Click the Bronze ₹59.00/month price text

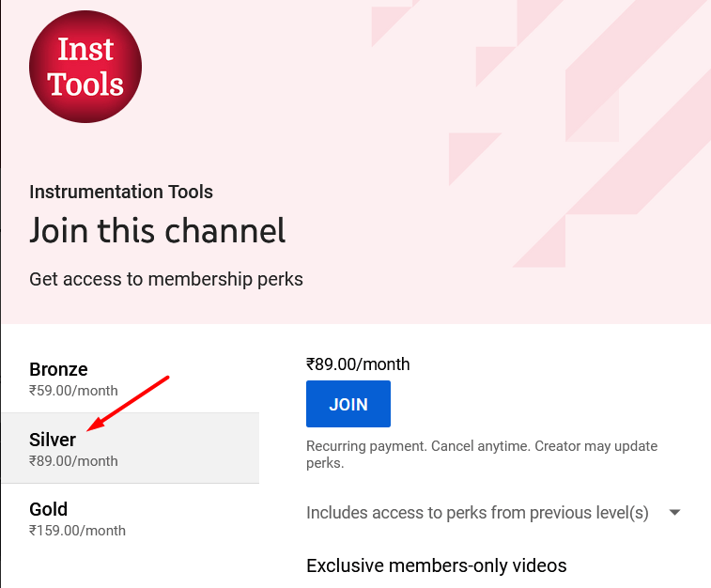[x=73, y=391]
